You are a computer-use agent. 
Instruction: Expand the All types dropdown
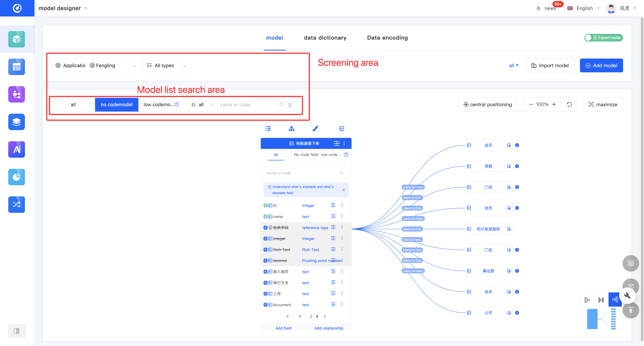pos(167,66)
